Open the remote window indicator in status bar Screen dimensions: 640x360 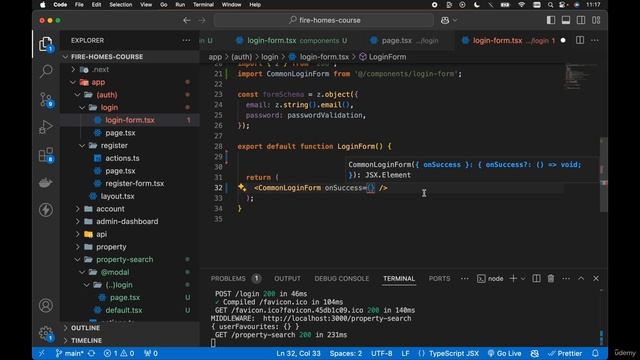point(42,353)
